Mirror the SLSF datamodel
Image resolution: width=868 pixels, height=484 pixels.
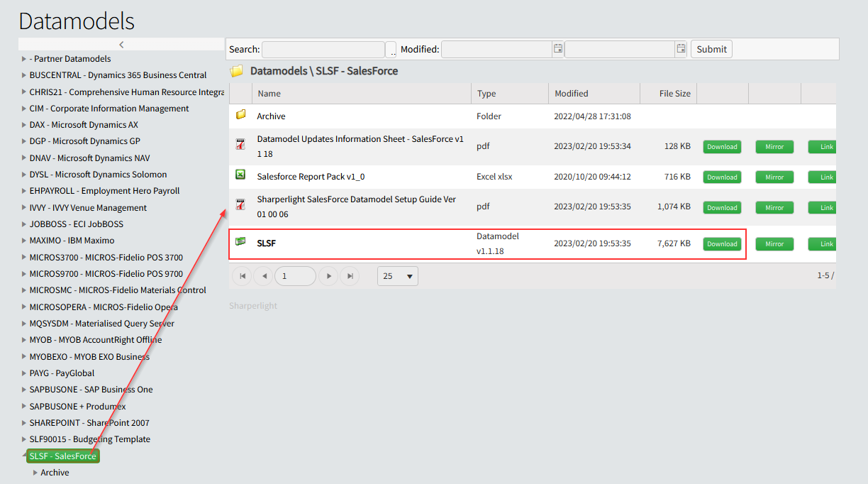click(x=774, y=244)
